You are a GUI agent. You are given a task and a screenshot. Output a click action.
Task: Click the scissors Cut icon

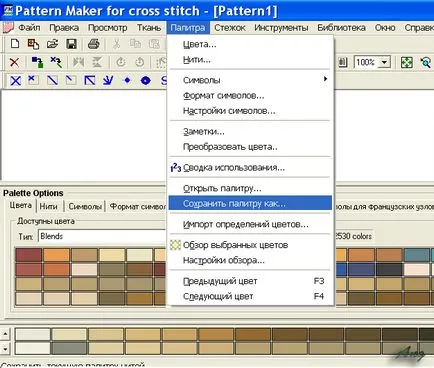click(116, 44)
